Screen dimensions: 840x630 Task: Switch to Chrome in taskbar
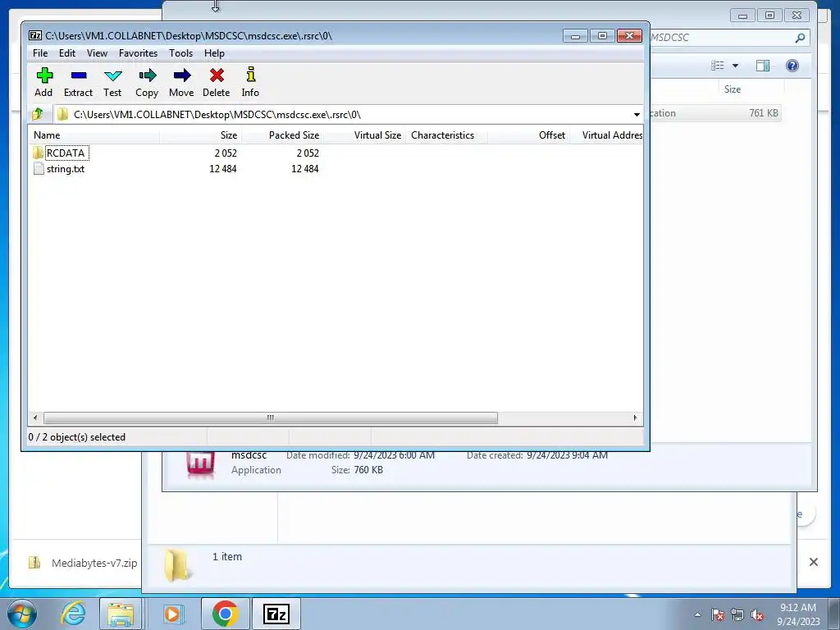tap(225, 614)
